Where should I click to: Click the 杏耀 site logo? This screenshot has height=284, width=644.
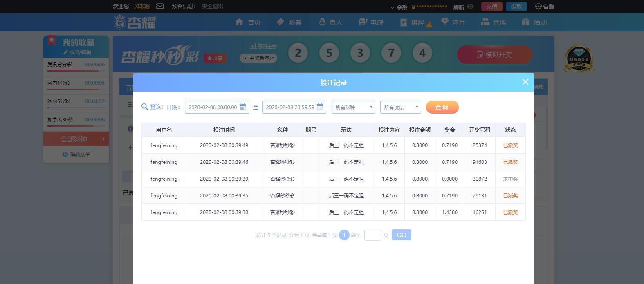click(135, 22)
